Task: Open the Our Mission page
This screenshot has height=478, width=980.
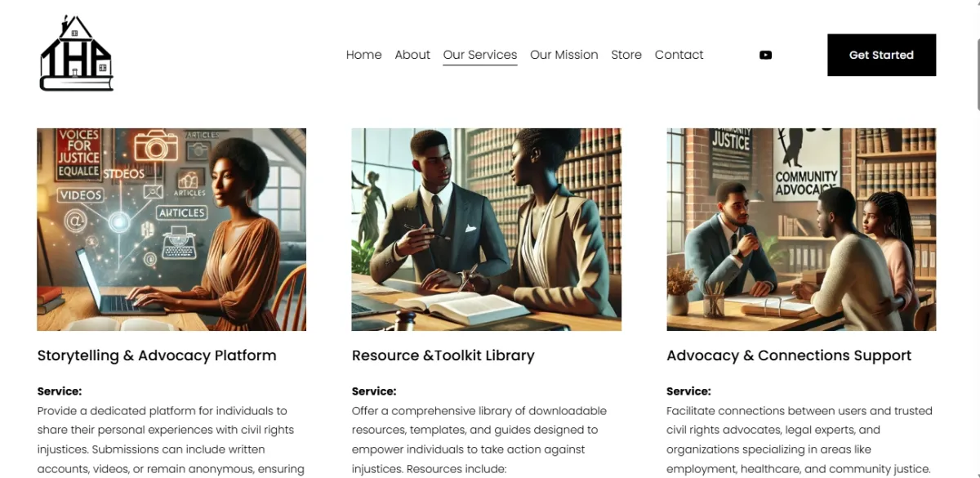Action: pos(564,55)
